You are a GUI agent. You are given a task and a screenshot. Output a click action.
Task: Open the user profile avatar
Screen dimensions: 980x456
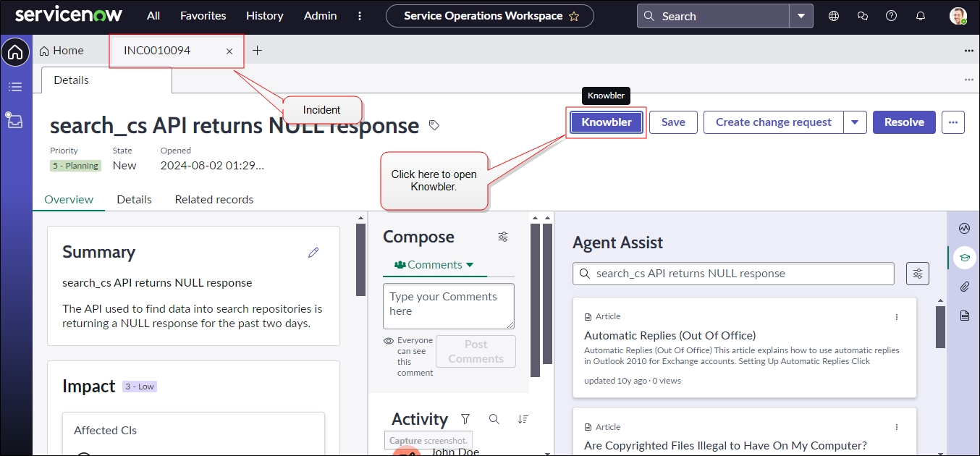958,16
